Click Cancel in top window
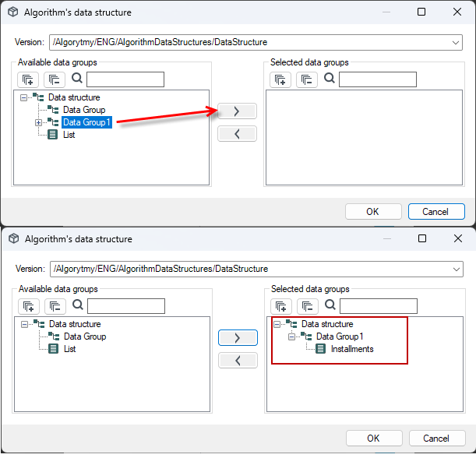 pyautogui.click(x=436, y=212)
